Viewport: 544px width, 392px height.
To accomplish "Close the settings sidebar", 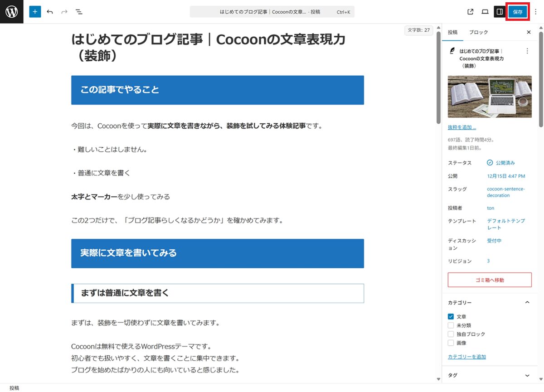I will coord(529,32).
